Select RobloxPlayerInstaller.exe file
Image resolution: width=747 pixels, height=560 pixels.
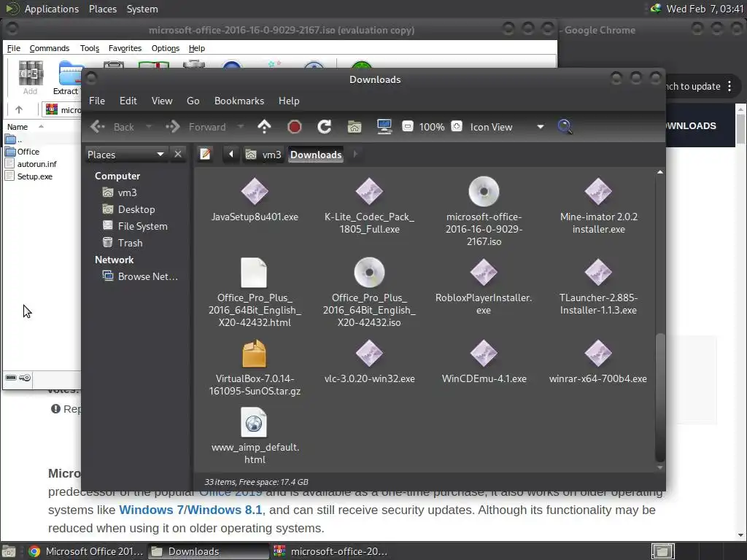click(484, 287)
